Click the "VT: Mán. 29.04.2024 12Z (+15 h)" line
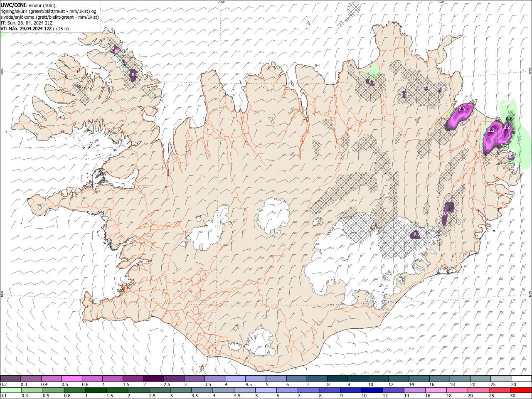This screenshot has width=532, height=399. tap(35, 29)
